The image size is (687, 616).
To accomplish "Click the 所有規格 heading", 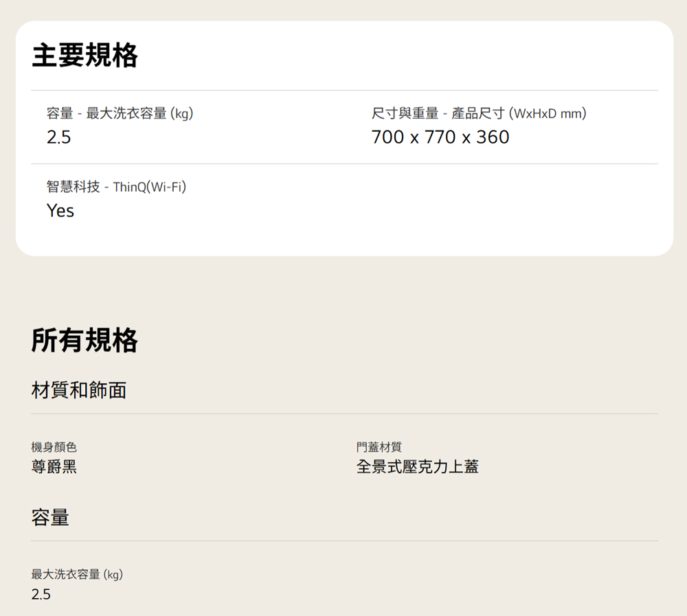I will tap(85, 340).
